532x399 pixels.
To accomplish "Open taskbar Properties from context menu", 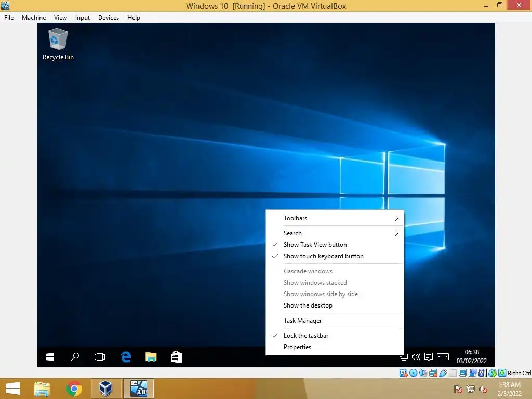I will (x=335, y=347).
